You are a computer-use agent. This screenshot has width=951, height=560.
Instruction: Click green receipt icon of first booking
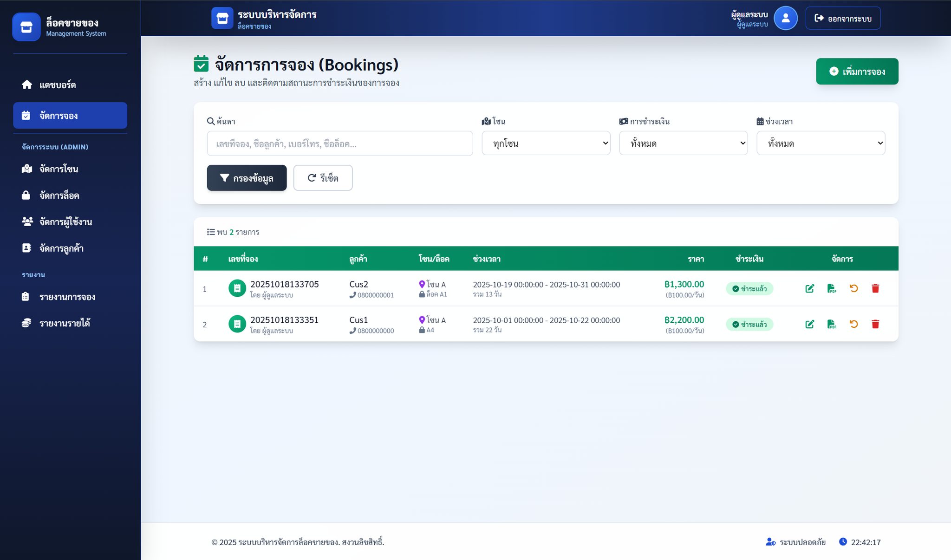click(237, 288)
